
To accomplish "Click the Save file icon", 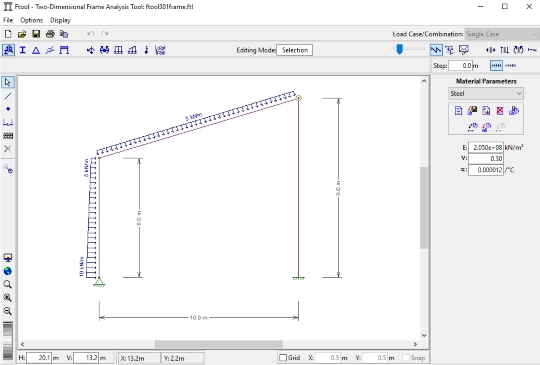I will (x=36, y=34).
